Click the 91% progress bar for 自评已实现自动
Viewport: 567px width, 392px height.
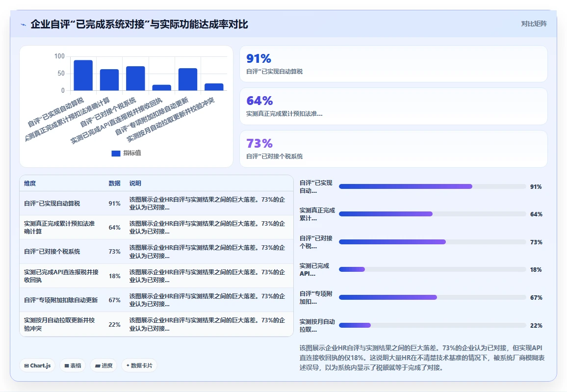tap(432, 186)
